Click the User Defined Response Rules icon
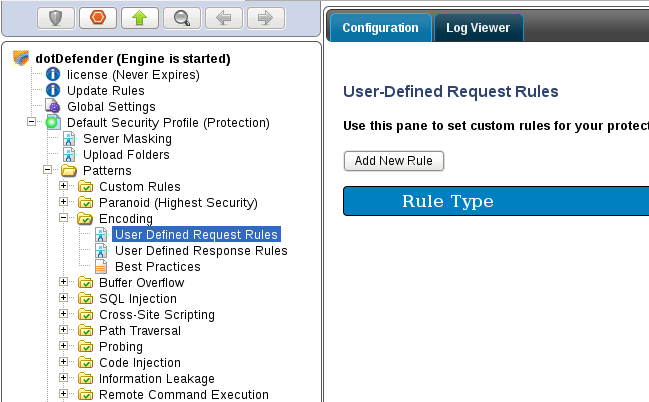 coord(101,251)
